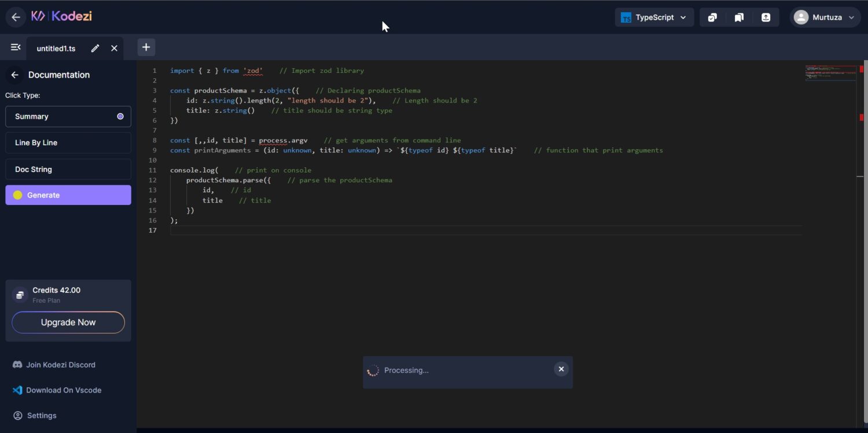Click the Settings person icon
This screenshot has height=433, width=868.
(x=18, y=416)
